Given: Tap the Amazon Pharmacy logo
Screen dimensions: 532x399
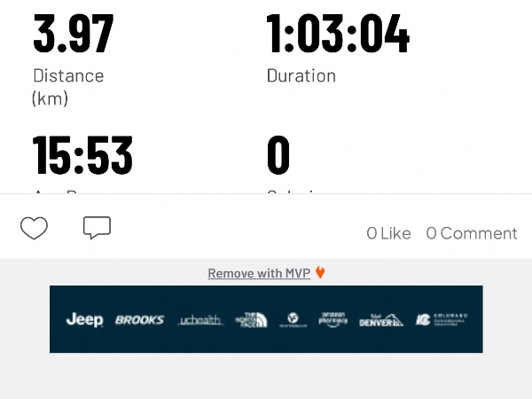Looking at the screenshot, I should coord(332,319).
